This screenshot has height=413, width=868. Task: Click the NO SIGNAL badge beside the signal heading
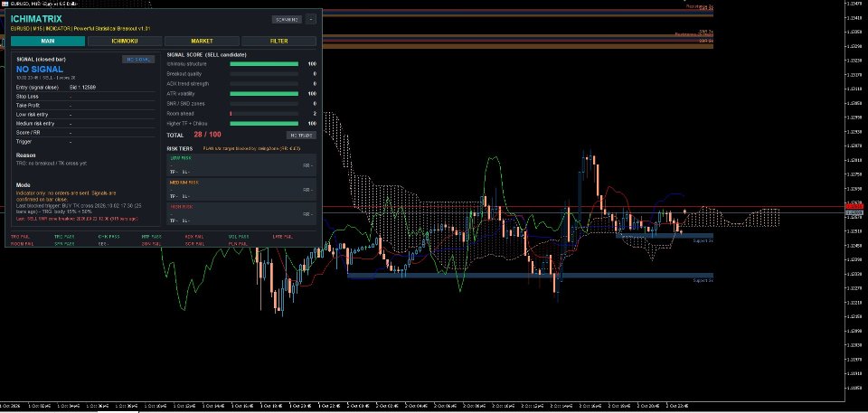tap(138, 60)
